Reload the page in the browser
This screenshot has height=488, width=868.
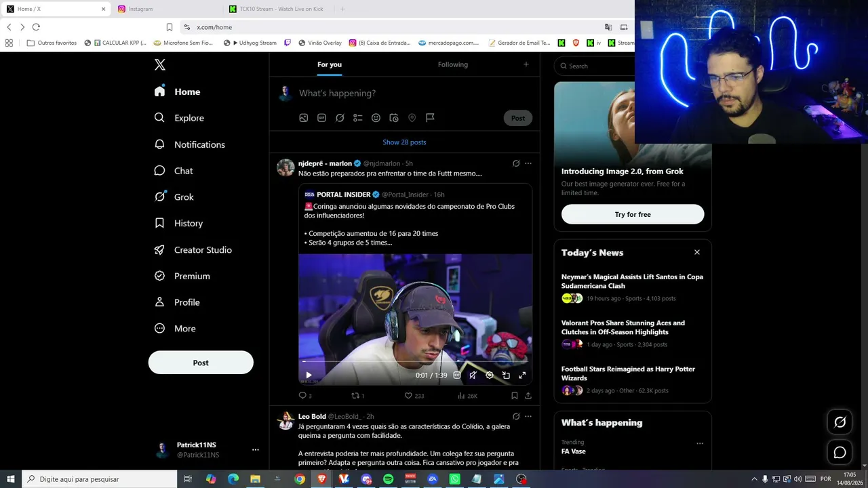tap(36, 27)
